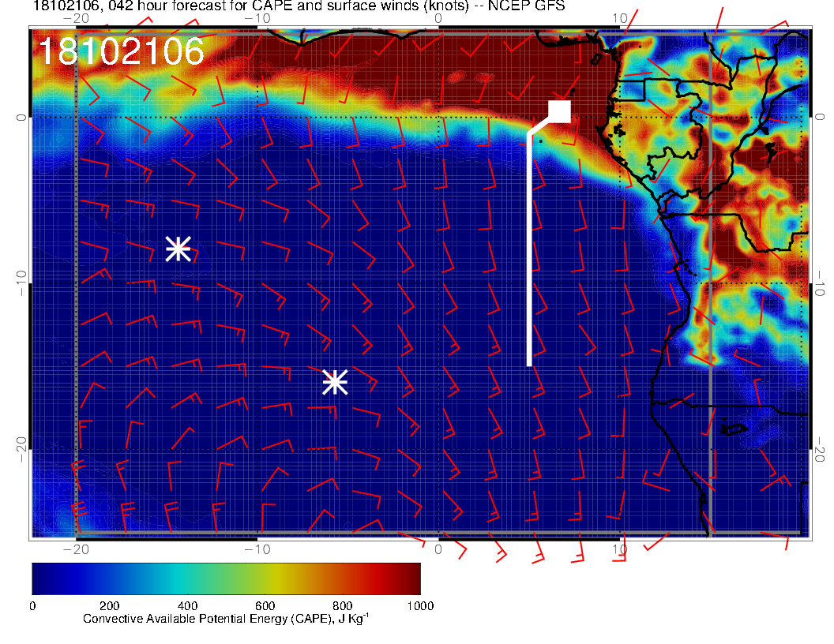834x644 pixels.
Task: Click the colorbar tick label '800'
Action: point(343,606)
